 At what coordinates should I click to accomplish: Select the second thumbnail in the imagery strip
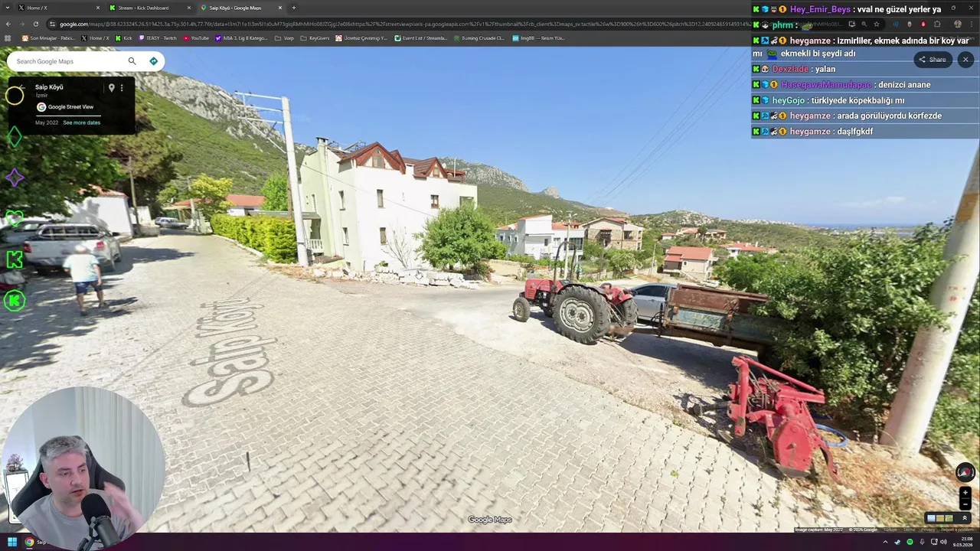[940, 518]
